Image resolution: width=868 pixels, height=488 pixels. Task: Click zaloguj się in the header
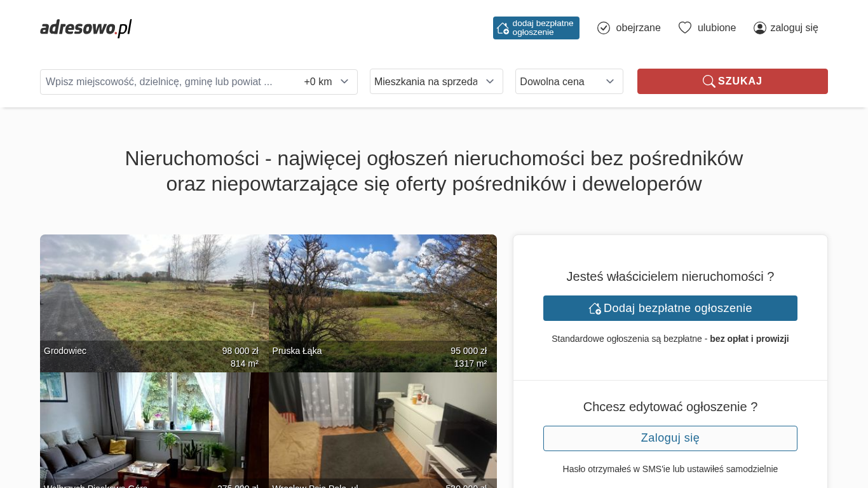click(x=794, y=28)
